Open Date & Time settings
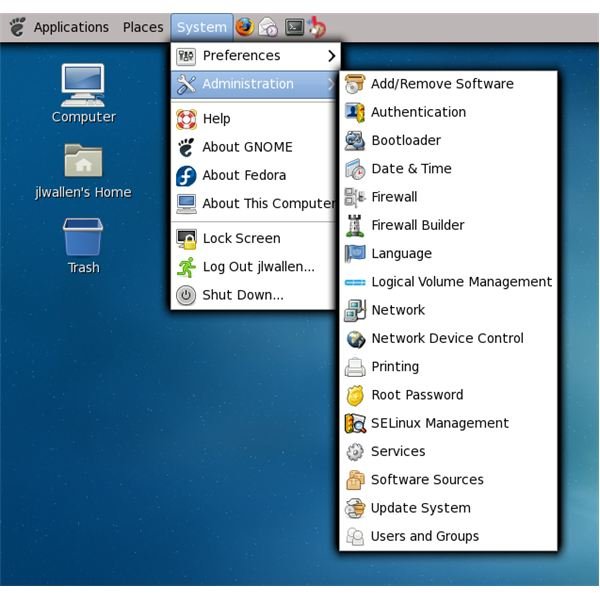The height and width of the screenshot is (593, 600). click(x=448, y=169)
